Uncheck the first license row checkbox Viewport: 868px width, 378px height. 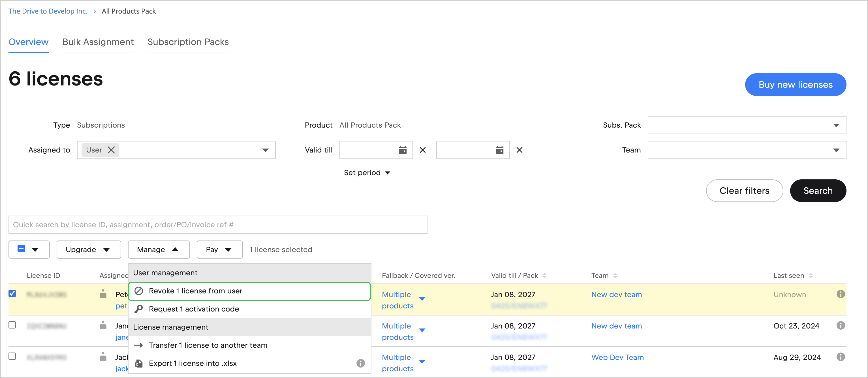pyautogui.click(x=12, y=293)
